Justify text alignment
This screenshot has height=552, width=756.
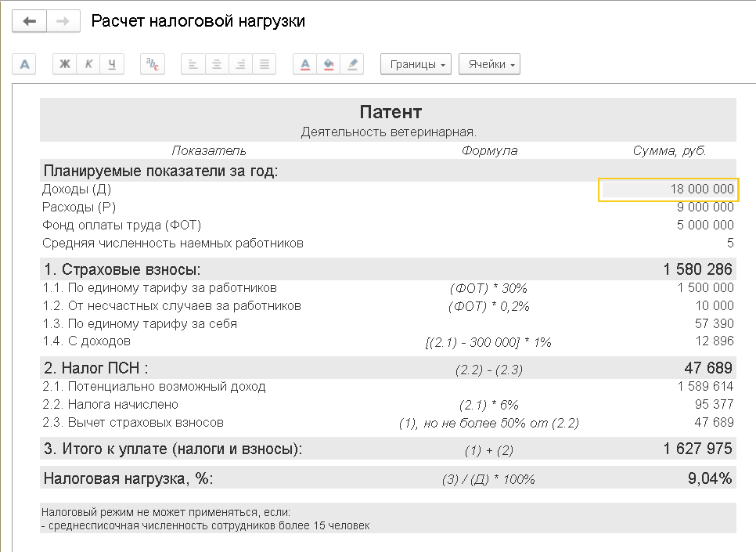[264, 64]
